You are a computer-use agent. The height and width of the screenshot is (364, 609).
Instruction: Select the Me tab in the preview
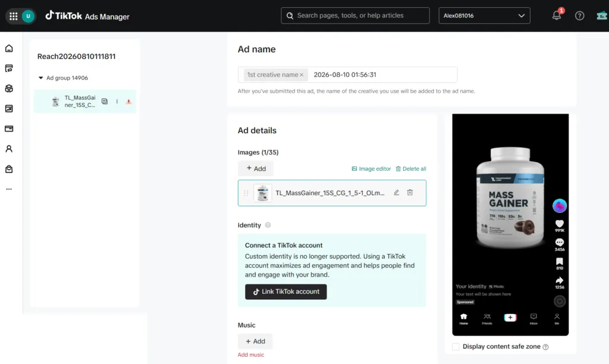click(x=557, y=319)
